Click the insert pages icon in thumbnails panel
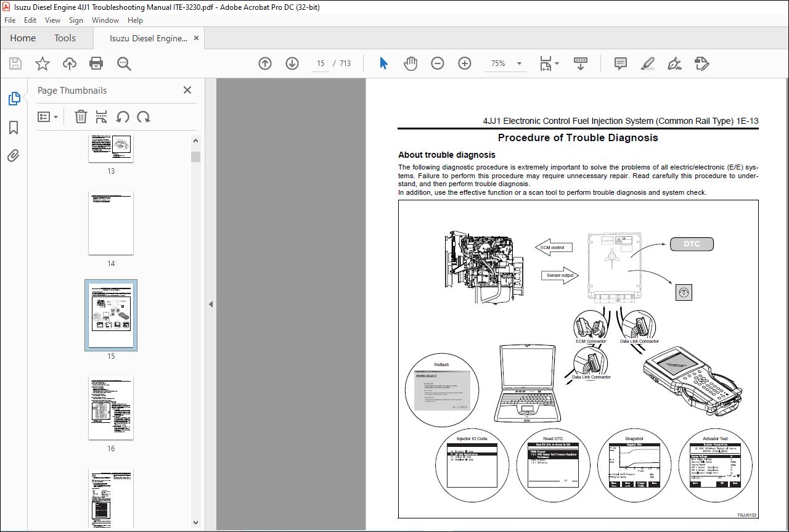 [102, 117]
